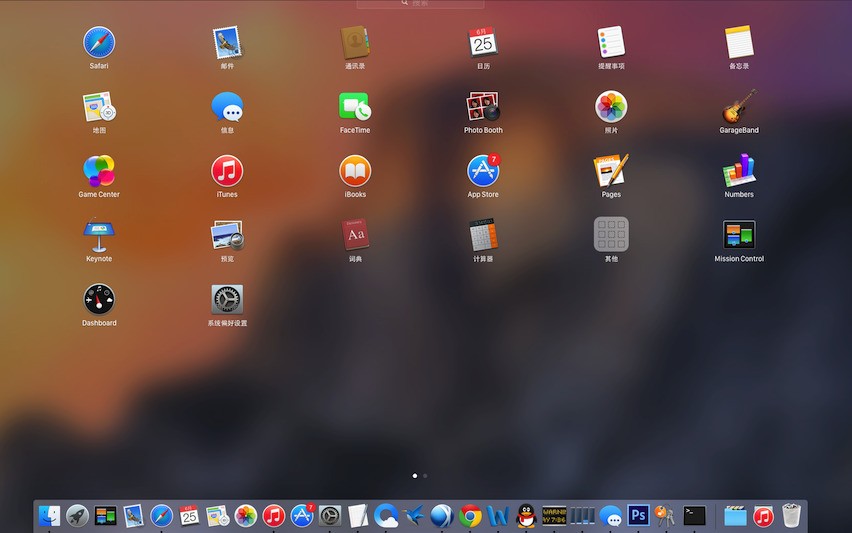Open the blue folder stack in Dock
Screen dimensions: 852x533
[735, 516]
